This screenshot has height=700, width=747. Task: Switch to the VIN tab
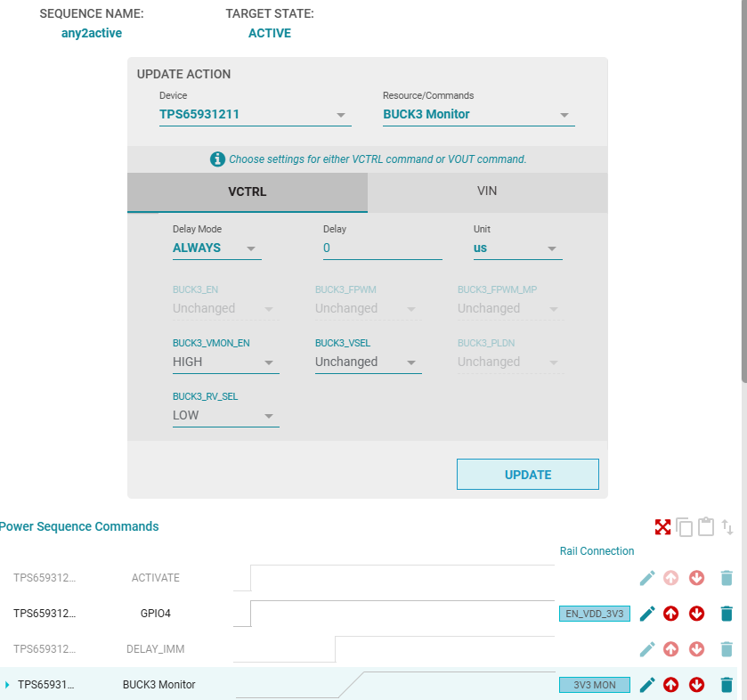point(488,191)
